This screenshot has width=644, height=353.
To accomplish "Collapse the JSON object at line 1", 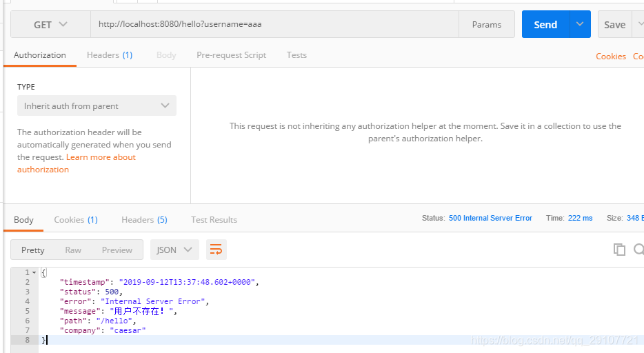I will [34, 272].
